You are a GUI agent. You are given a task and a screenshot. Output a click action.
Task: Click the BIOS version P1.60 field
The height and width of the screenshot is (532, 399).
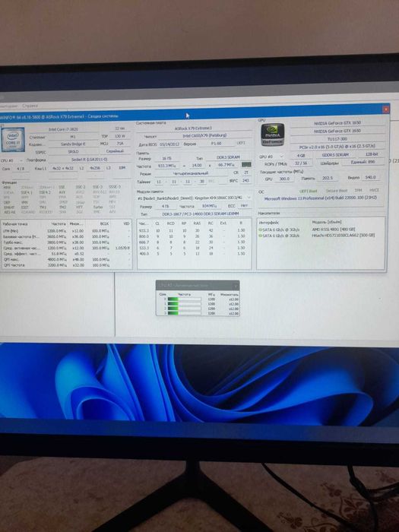216,143
